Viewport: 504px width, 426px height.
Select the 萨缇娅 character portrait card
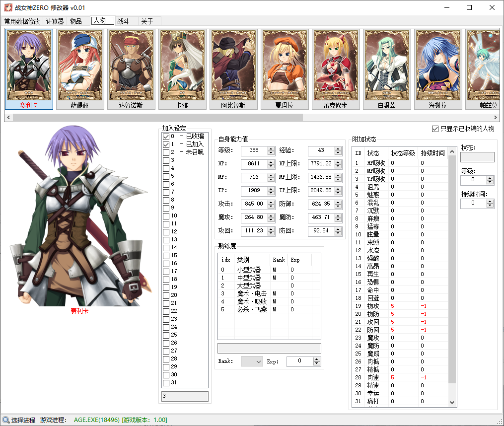[x=80, y=70]
